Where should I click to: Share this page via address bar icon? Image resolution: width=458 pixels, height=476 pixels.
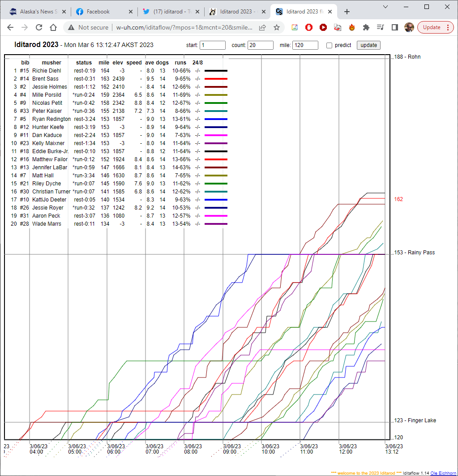pos(262,27)
